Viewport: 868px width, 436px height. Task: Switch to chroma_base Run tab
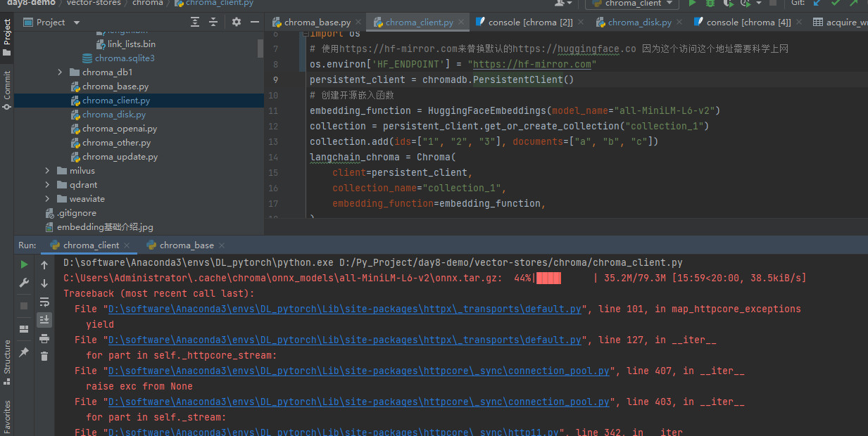(187, 245)
